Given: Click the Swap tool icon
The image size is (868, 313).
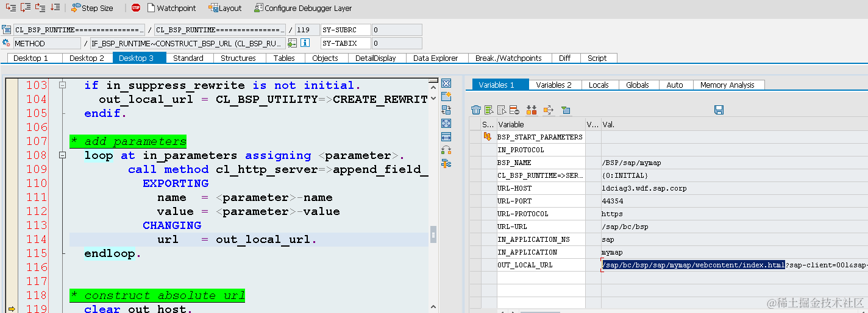Looking at the screenshot, I should click(446, 150).
